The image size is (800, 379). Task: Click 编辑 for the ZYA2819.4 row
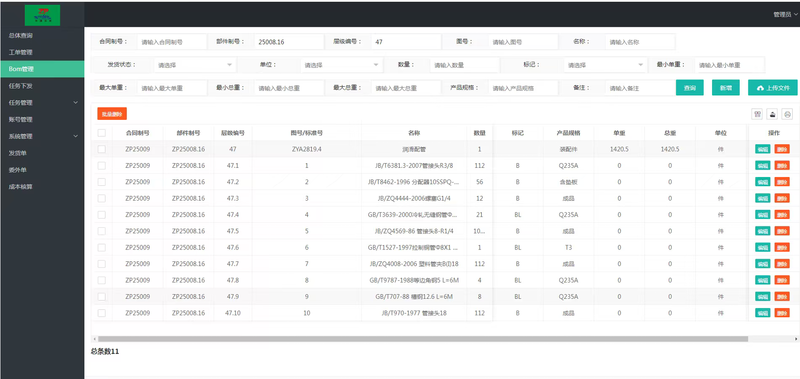pos(763,149)
